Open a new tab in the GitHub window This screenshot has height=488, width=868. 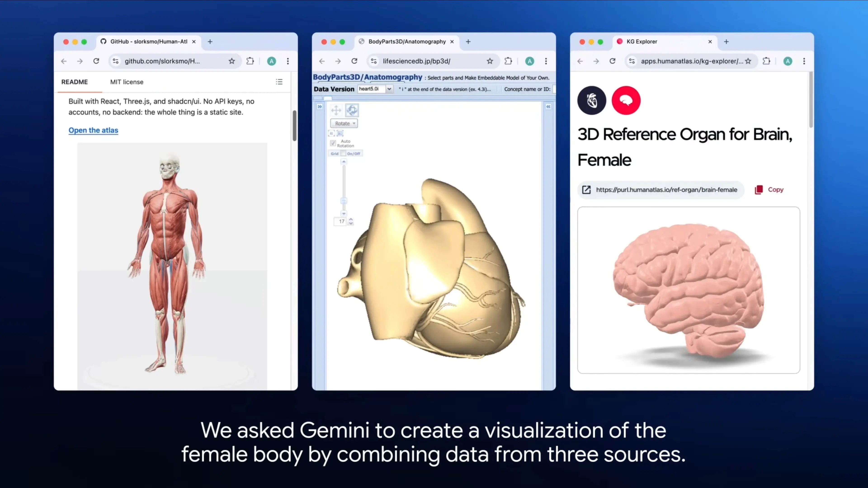click(210, 41)
